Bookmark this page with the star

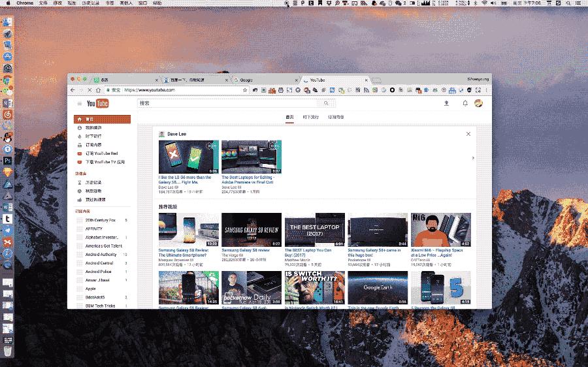[x=245, y=90]
